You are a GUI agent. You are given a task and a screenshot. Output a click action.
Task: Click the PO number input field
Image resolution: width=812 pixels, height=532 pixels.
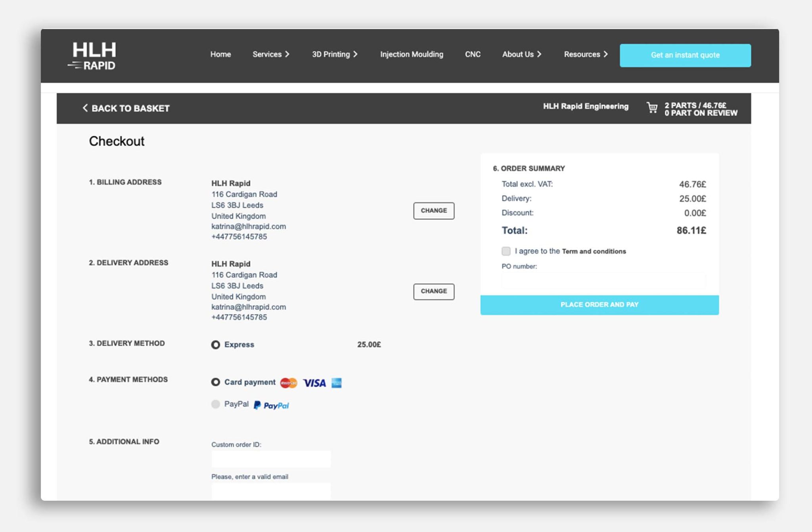click(603, 281)
